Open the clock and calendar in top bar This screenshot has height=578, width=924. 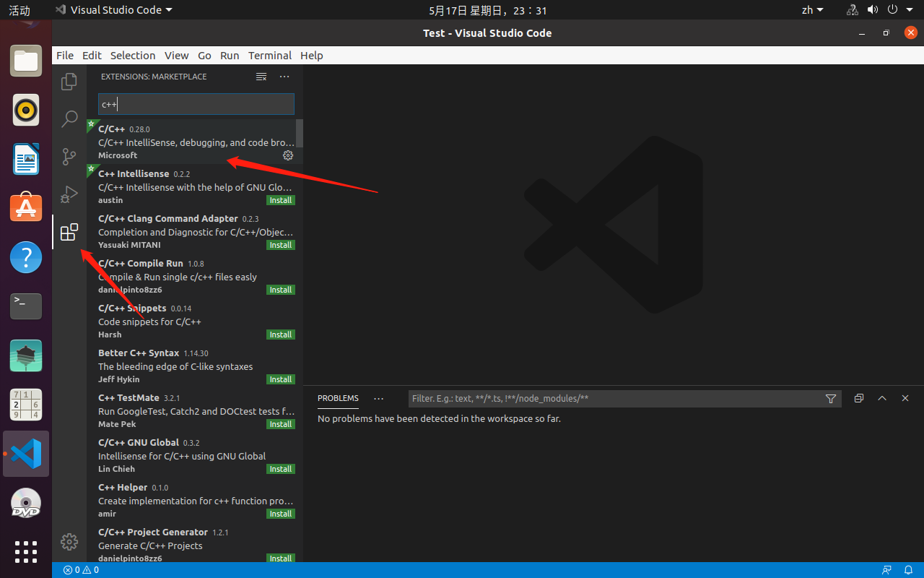488,10
